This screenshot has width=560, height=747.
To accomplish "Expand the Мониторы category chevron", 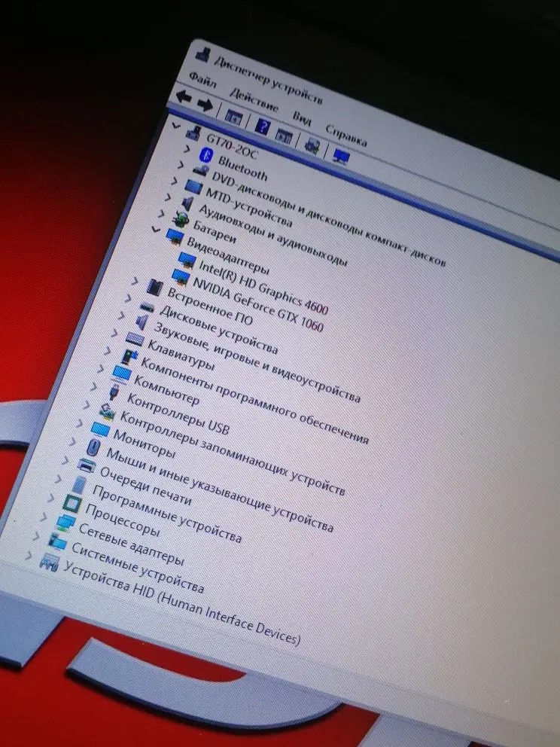I will tap(79, 423).
